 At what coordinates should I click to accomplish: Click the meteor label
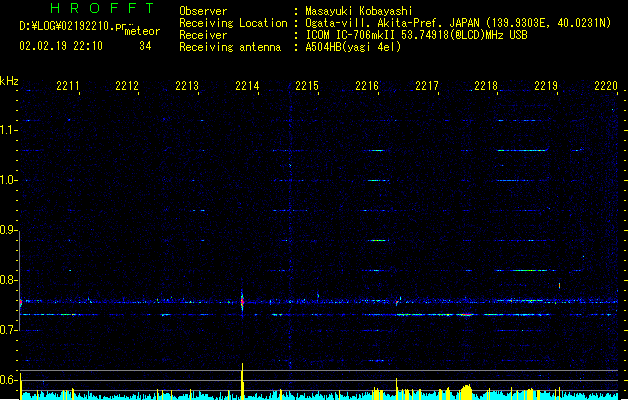tap(142, 31)
